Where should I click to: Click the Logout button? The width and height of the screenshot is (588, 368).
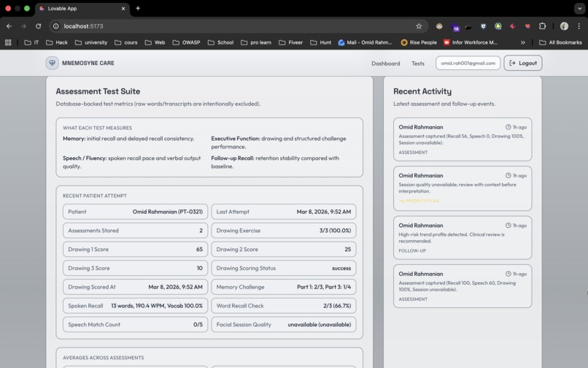coord(523,63)
